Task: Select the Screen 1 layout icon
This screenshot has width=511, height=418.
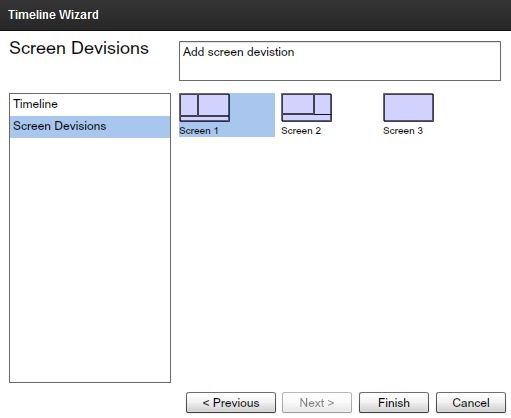Action: point(205,108)
